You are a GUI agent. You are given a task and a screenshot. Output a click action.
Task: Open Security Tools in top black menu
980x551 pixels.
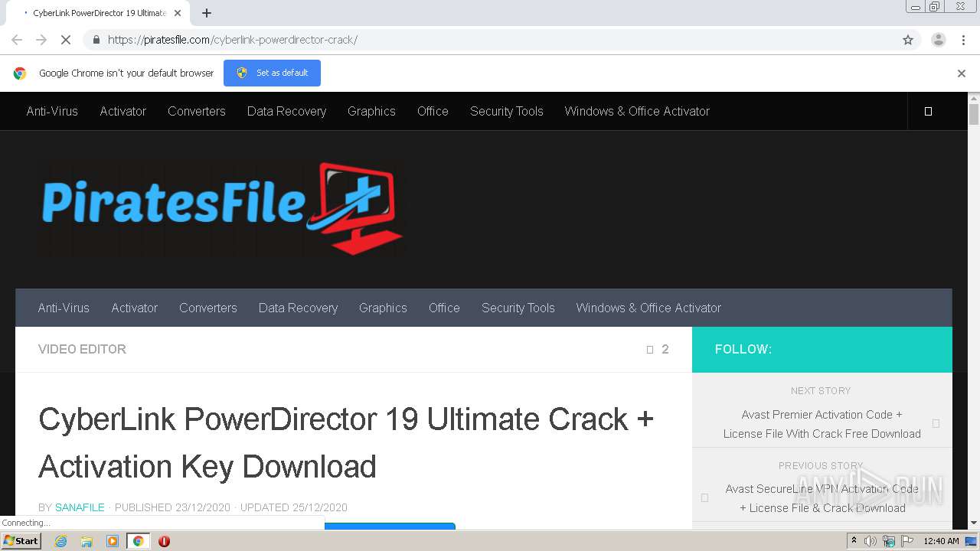(507, 111)
